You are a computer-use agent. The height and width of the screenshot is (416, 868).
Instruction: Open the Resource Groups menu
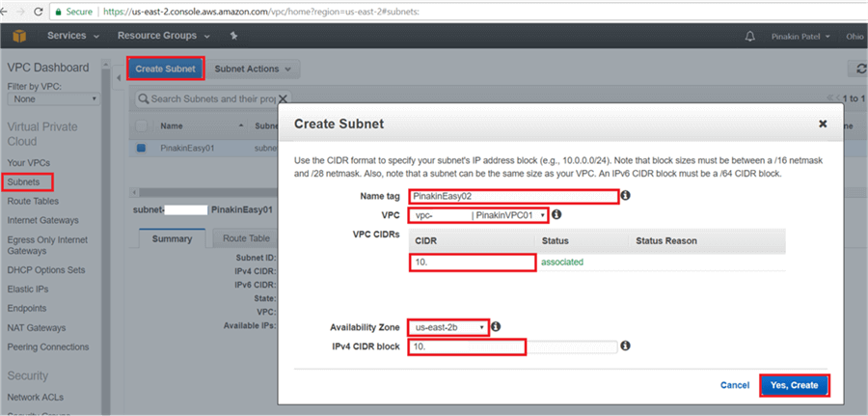pos(164,36)
